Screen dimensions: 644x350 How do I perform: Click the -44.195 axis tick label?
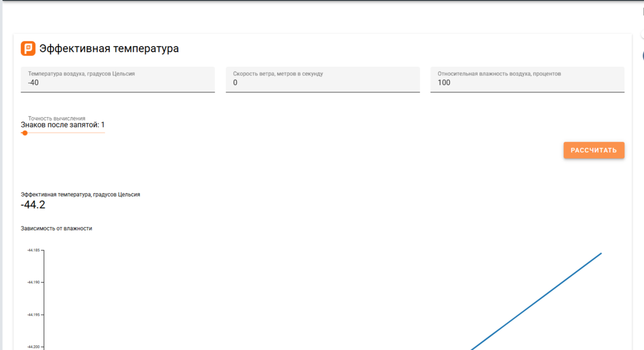[x=33, y=315]
